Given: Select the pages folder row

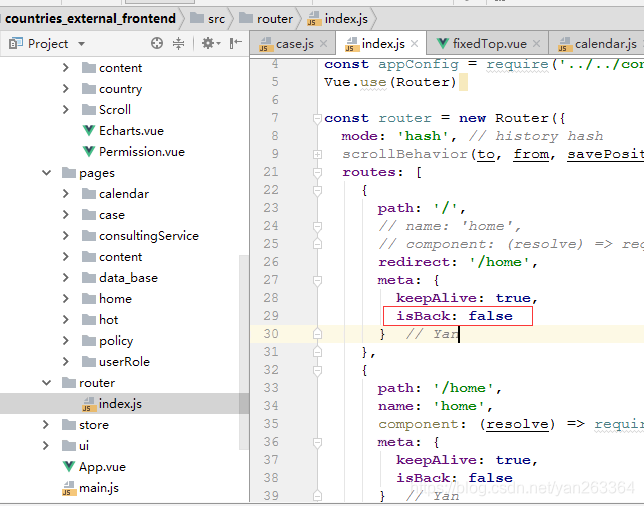Looking at the screenshot, I should tap(124, 172).
